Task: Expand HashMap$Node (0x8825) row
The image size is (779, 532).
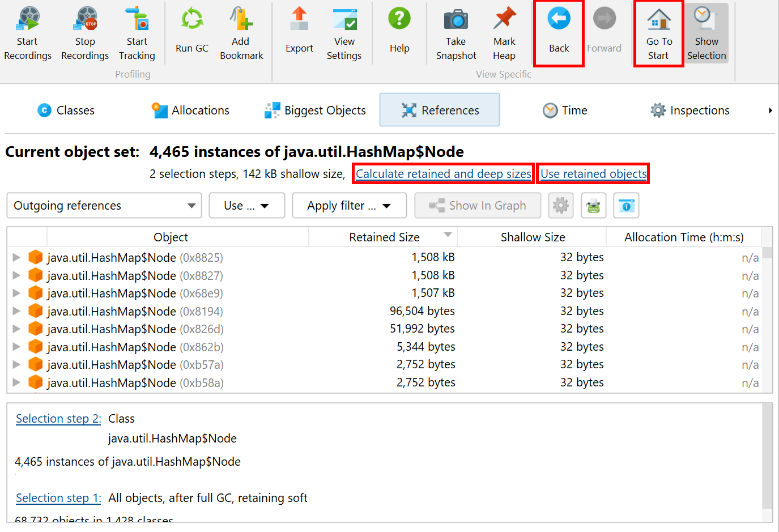Action: (x=16, y=258)
